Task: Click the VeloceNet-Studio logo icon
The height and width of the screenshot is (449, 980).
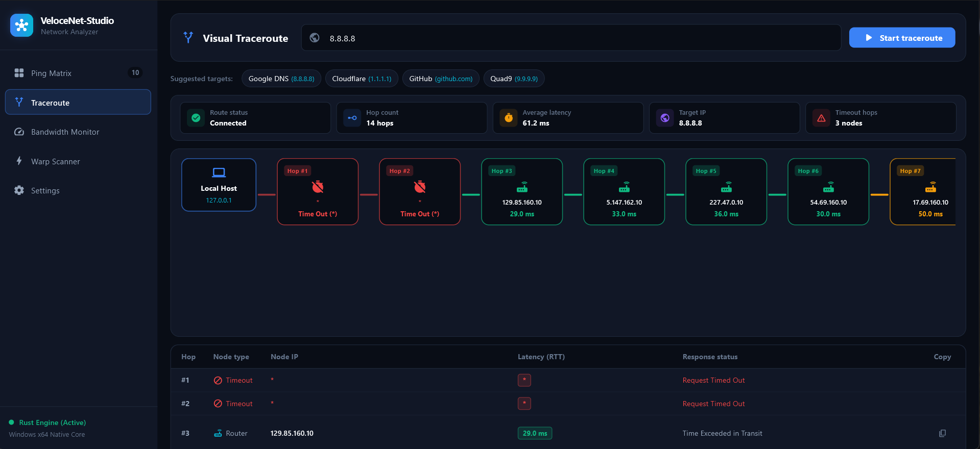Action: [21, 25]
